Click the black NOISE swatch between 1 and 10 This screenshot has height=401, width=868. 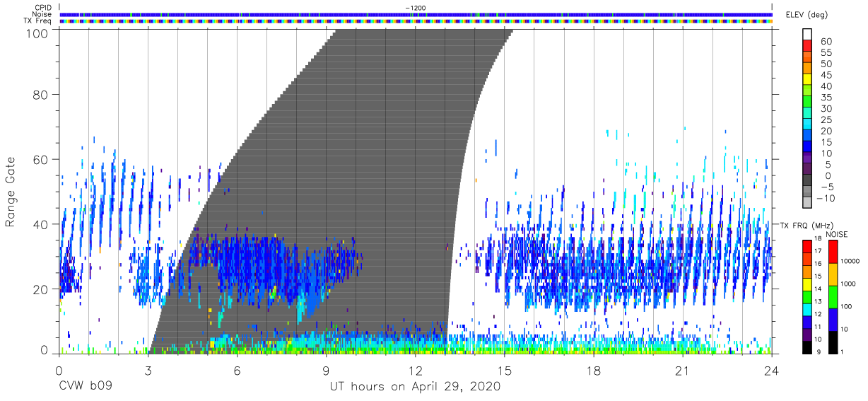pos(832,342)
